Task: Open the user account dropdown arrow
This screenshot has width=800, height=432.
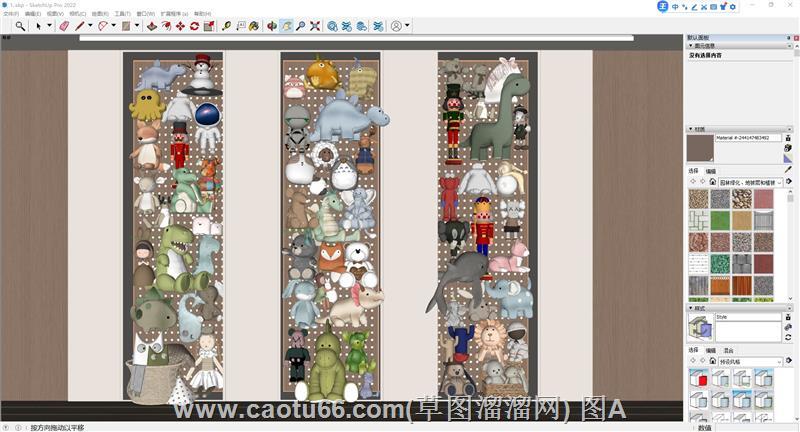Action: (407, 26)
